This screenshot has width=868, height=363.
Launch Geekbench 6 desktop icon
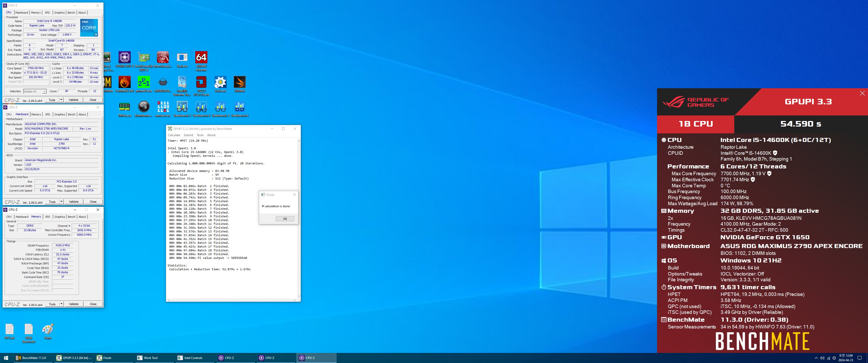(239, 109)
